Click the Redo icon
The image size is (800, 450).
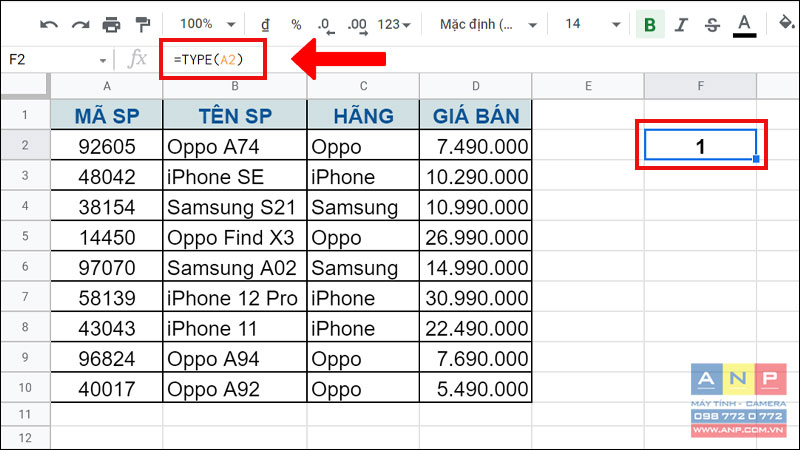pos(80,24)
